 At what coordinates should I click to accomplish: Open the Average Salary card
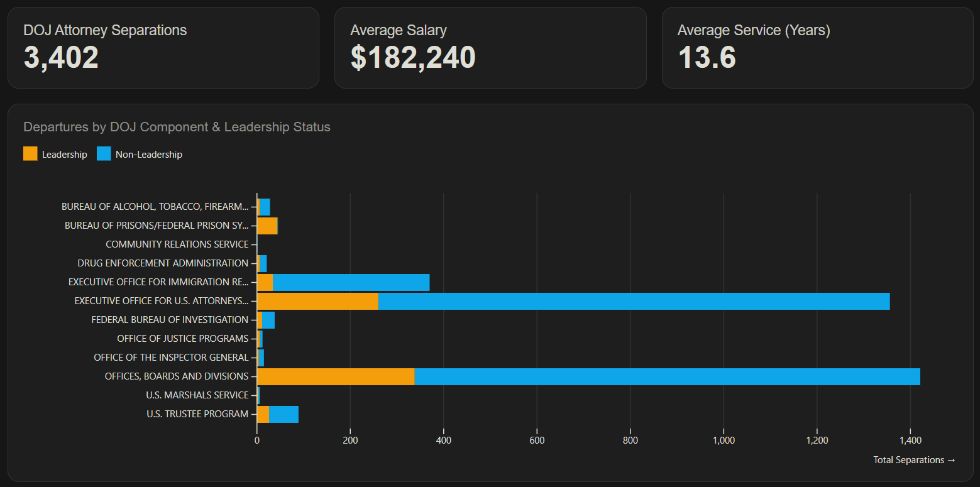click(490, 48)
